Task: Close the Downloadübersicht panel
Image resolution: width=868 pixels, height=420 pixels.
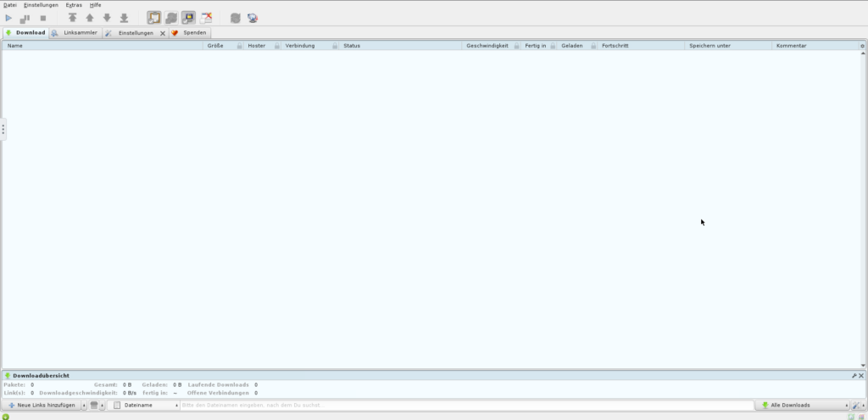Action: (861, 376)
